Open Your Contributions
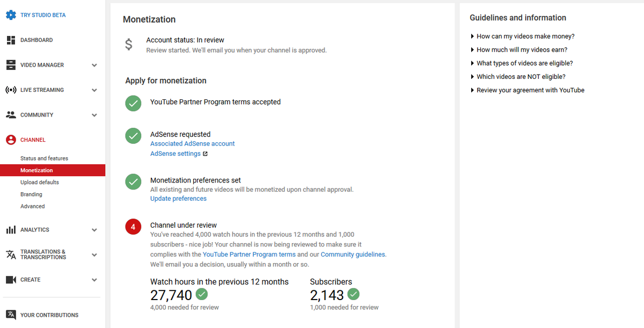 pos(49,315)
